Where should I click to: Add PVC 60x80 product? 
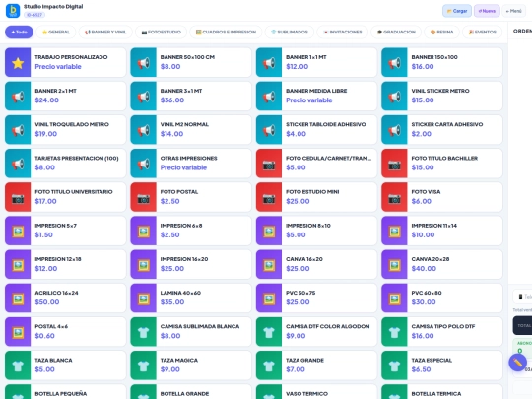[x=441, y=298]
